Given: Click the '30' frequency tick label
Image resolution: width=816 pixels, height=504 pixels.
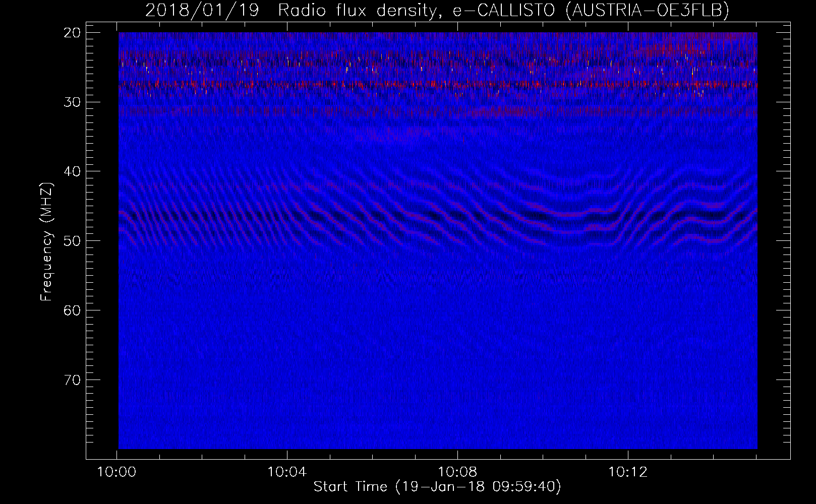Looking at the screenshot, I should tap(73, 102).
